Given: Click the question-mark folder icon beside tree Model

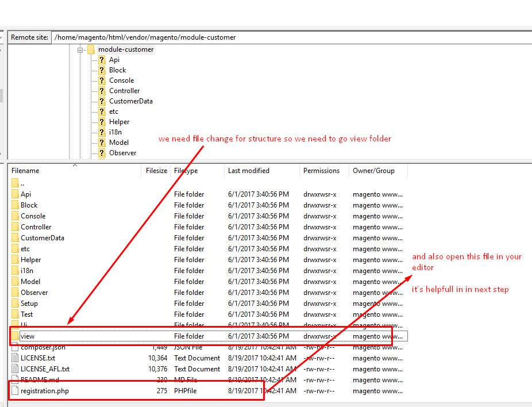Looking at the screenshot, I should click(102, 143).
